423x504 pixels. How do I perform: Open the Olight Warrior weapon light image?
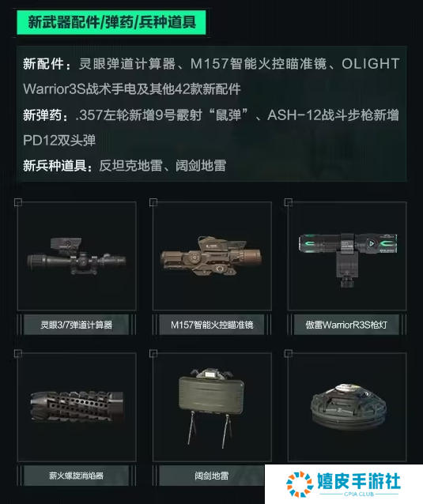(x=347, y=260)
